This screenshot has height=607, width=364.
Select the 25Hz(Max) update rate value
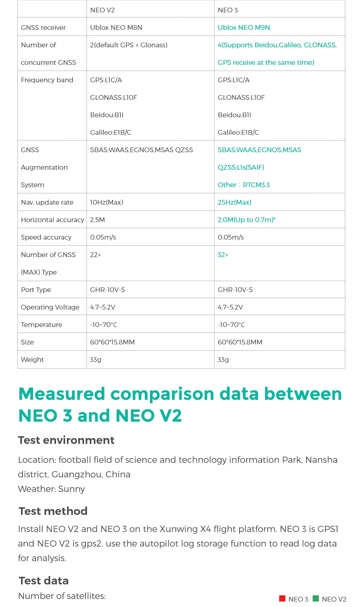coord(234,202)
